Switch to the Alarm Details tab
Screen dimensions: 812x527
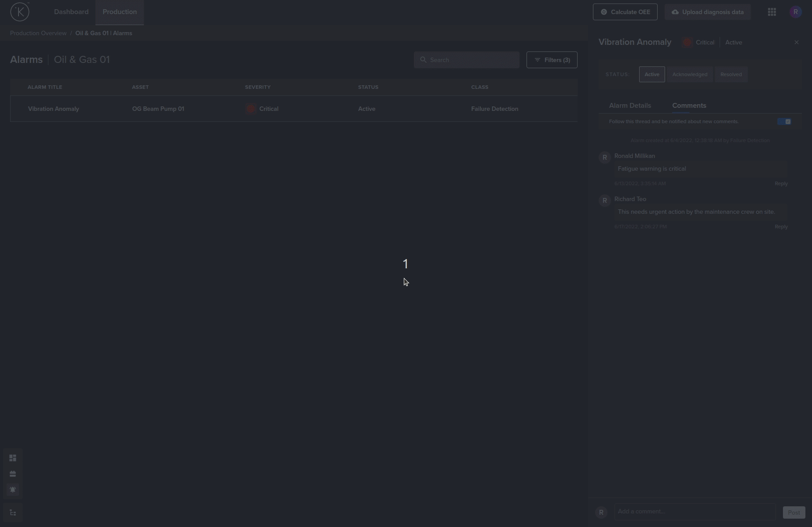point(629,106)
